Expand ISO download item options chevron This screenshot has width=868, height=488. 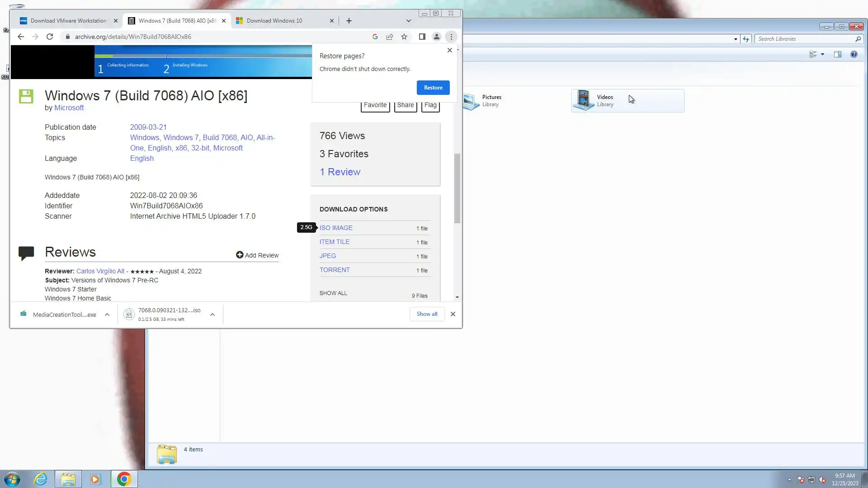212,314
